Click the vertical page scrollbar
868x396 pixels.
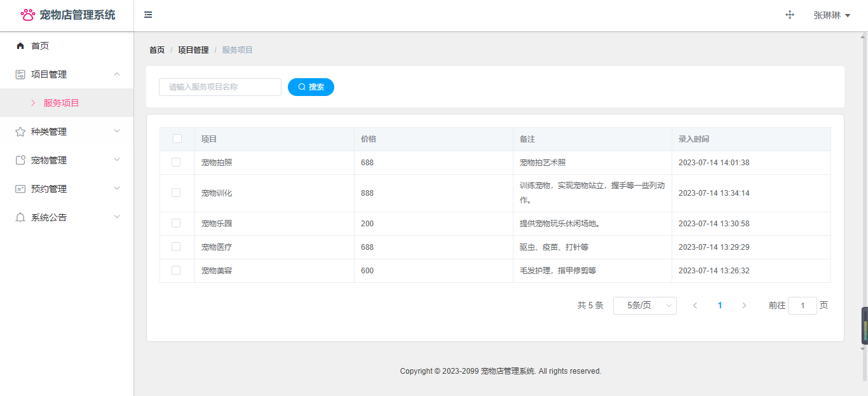[x=863, y=191]
